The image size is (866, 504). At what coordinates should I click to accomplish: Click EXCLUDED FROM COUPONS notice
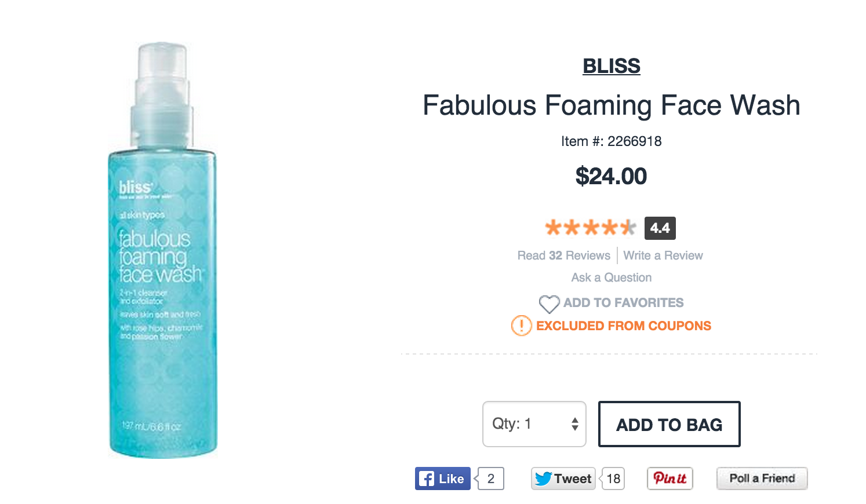click(623, 326)
